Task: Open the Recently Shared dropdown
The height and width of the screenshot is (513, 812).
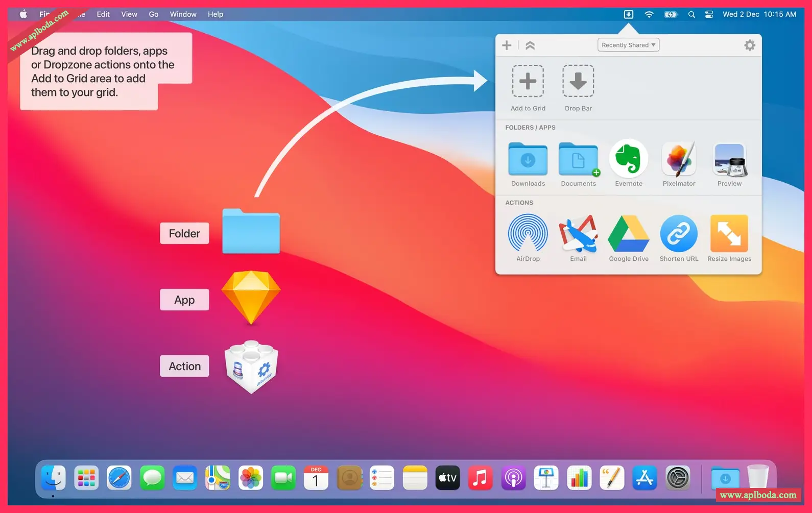Action: (x=628, y=45)
